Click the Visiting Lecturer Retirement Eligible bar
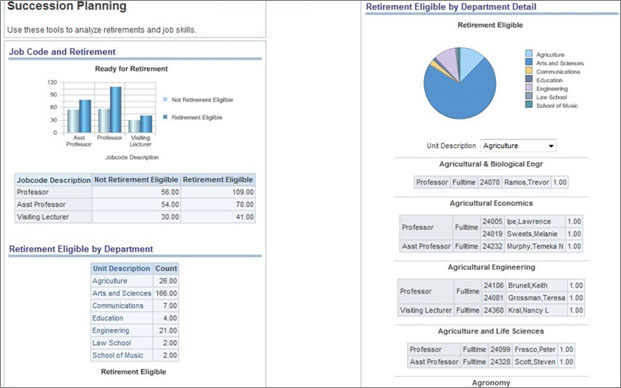The image size is (621, 388). pyautogui.click(x=146, y=124)
